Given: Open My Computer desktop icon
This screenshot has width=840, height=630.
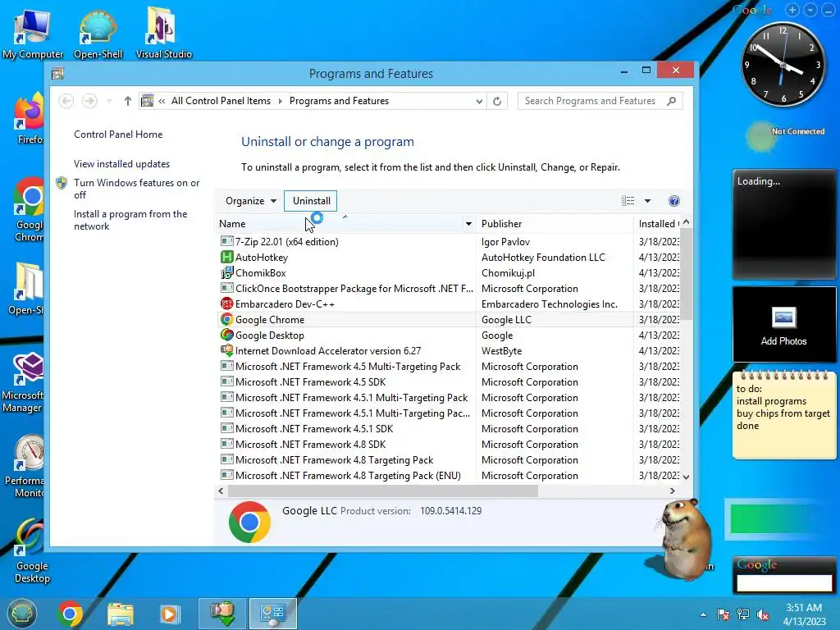Looking at the screenshot, I should pyautogui.click(x=32, y=33).
